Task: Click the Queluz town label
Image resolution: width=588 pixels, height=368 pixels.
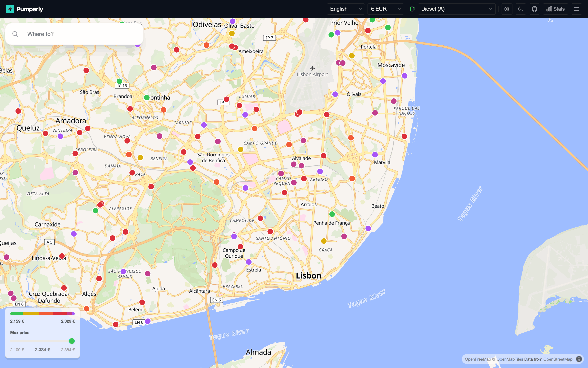Action: coord(28,128)
